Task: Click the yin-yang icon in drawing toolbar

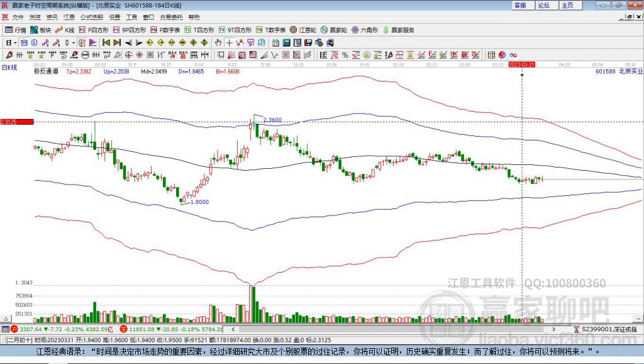Action: [502, 55]
